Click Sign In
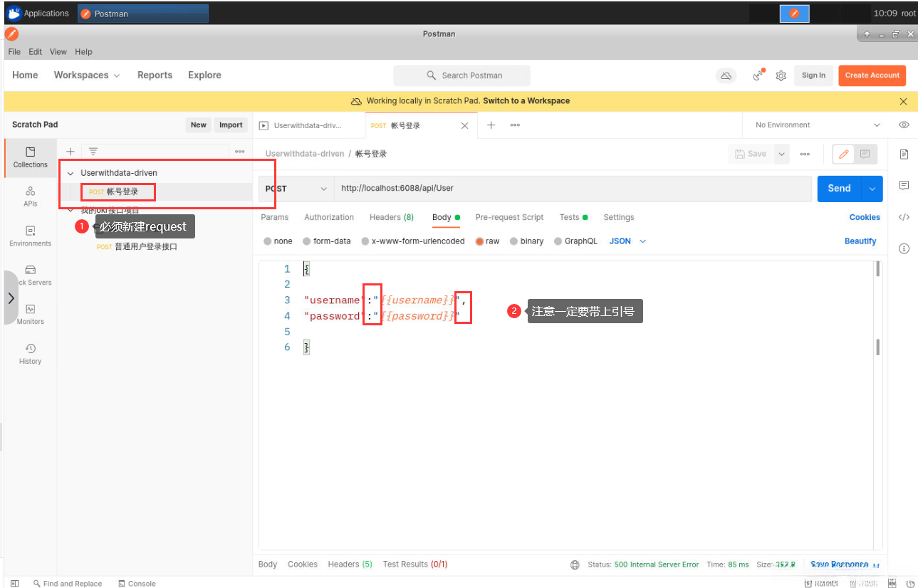The width and height of the screenshot is (918, 588). pyautogui.click(x=813, y=75)
